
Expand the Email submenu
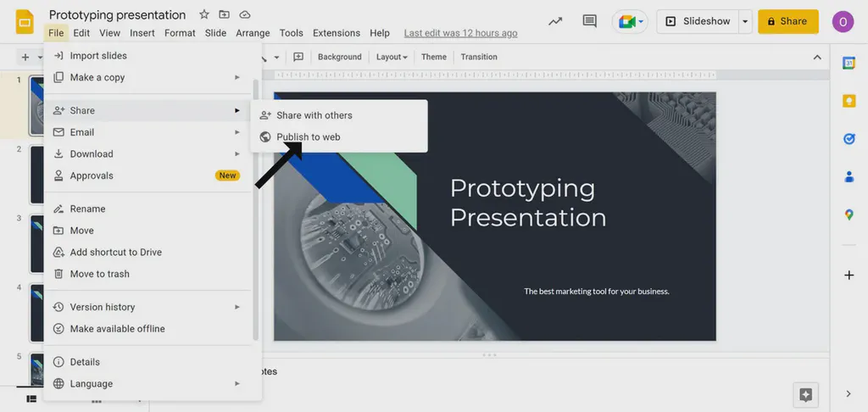(x=237, y=132)
